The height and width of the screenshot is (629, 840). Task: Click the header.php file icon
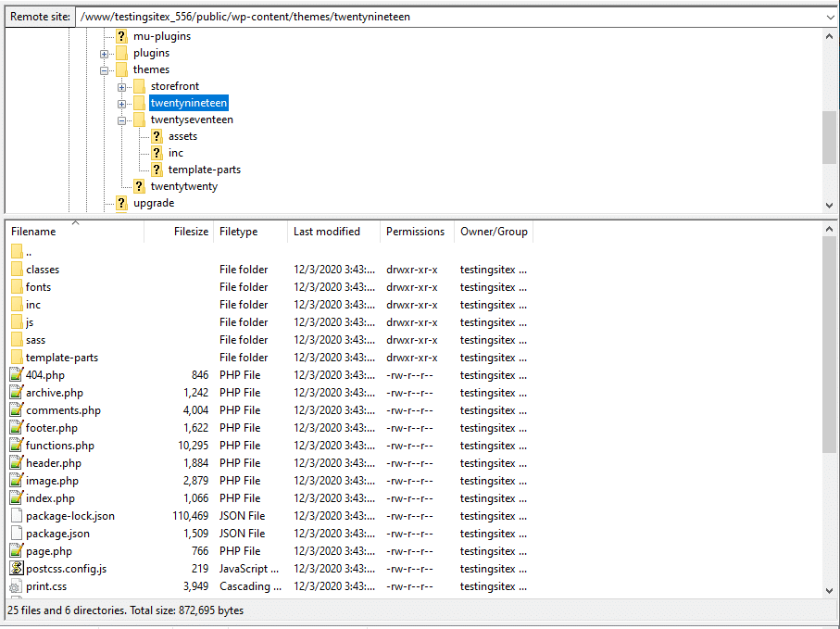(x=17, y=463)
